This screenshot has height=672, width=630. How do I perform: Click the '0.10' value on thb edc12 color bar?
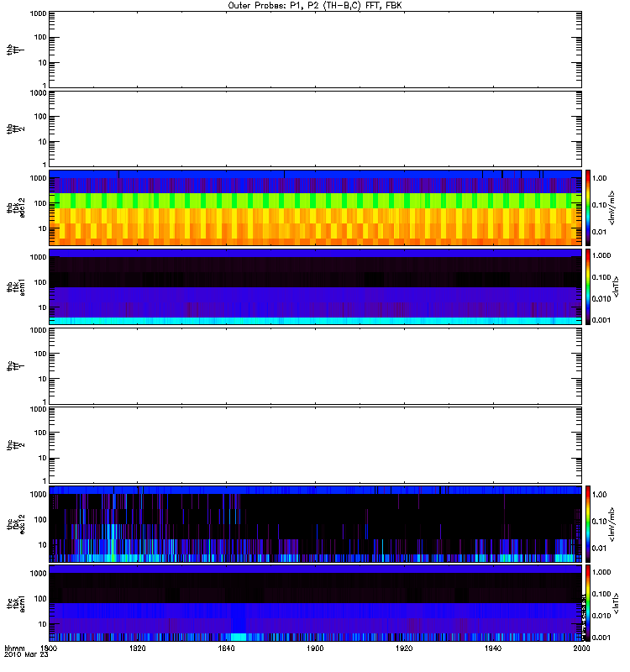599,205
